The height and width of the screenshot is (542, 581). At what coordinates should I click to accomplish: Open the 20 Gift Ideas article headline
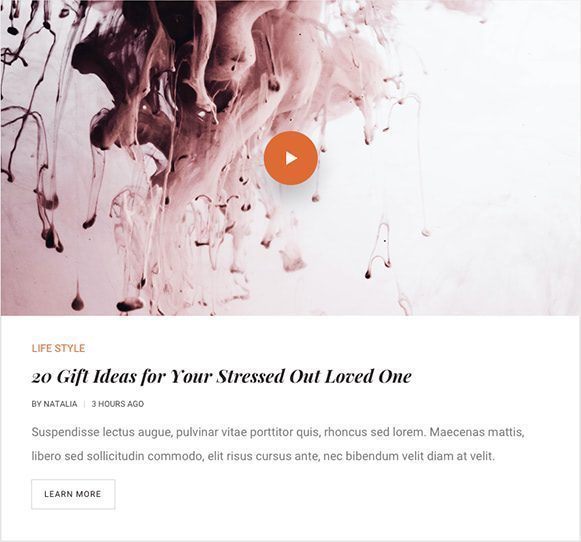click(x=222, y=377)
